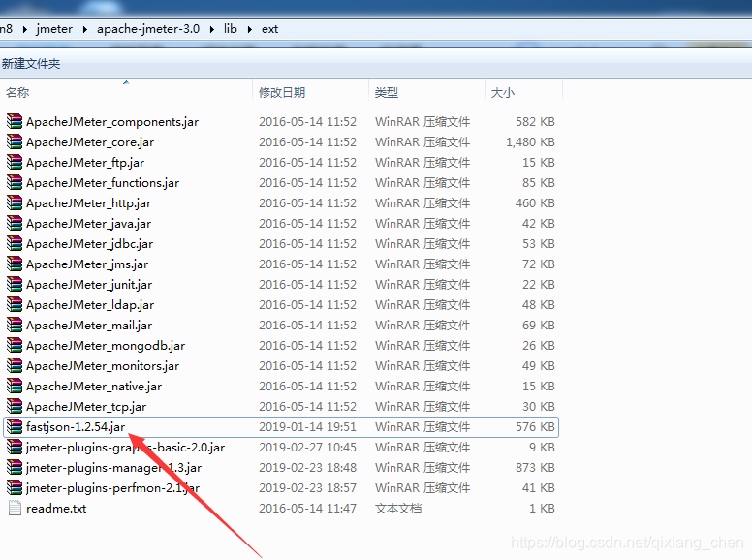Click ext segment in address bar
This screenshot has width=752, height=560.
269,29
